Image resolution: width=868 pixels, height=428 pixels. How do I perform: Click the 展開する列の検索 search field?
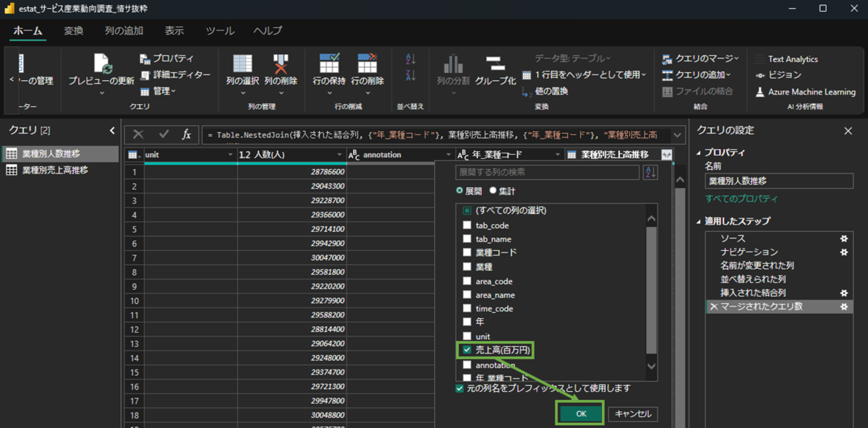click(x=548, y=172)
